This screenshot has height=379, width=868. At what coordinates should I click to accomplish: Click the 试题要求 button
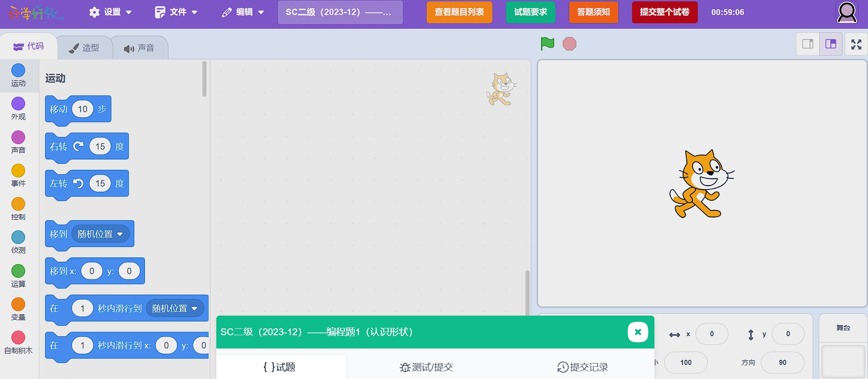[530, 12]
